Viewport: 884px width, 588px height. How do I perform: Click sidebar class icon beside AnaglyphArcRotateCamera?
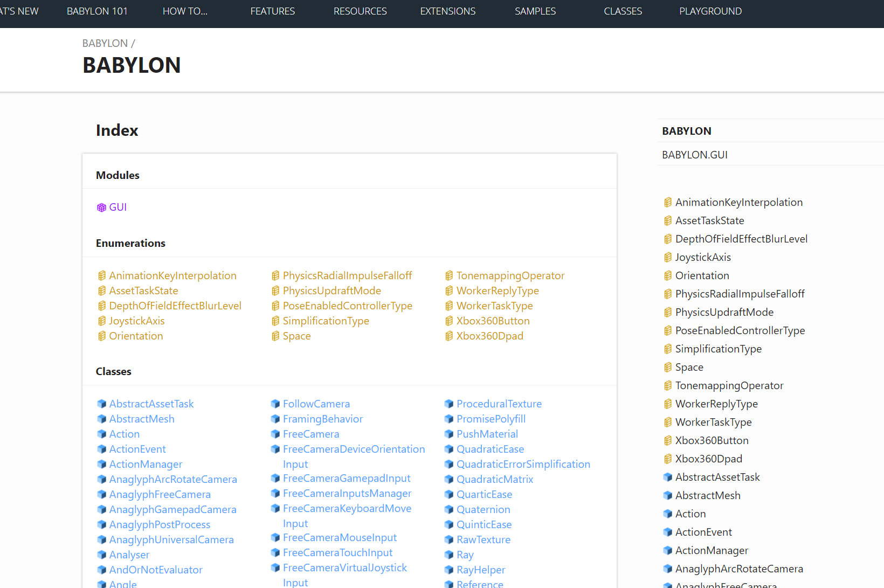click(x=668, y=569)
